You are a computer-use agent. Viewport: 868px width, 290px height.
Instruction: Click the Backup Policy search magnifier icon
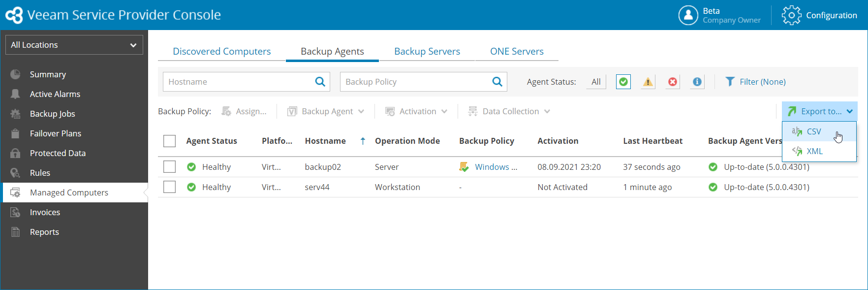point(497,82)
